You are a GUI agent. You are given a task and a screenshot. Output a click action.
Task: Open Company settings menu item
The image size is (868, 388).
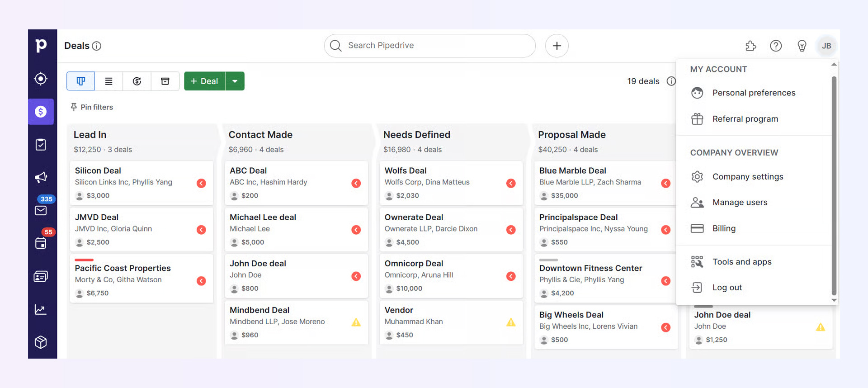pos(754,176)
